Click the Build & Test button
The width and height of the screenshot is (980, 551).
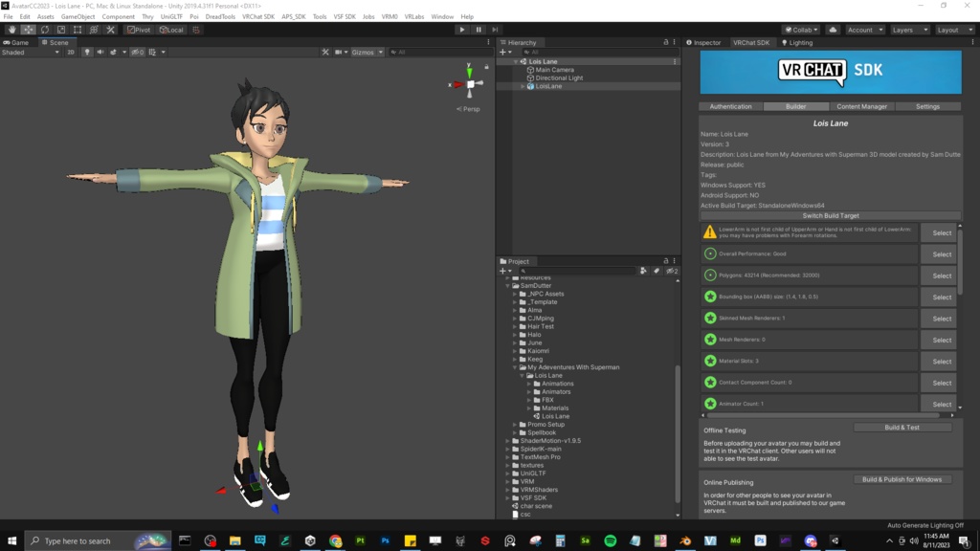click(903, 427)
